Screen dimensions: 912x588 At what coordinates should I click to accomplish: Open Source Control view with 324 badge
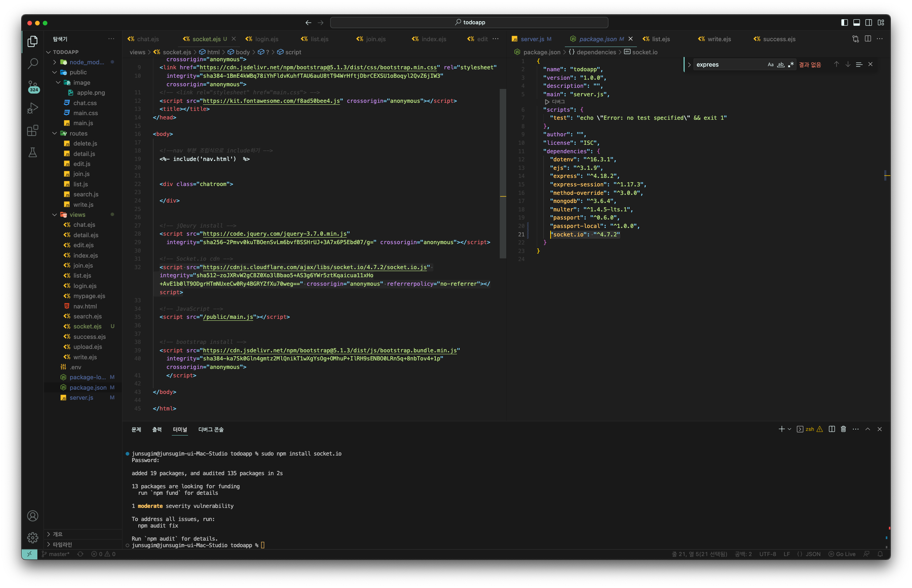pyautogui.click(x=33, y=86)
